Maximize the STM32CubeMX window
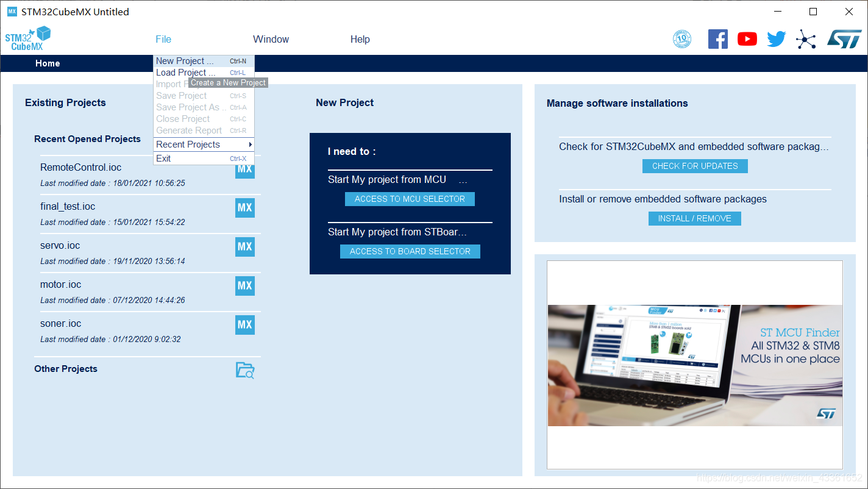Screen dimensions: 868x489 click(x=813, y=12)
